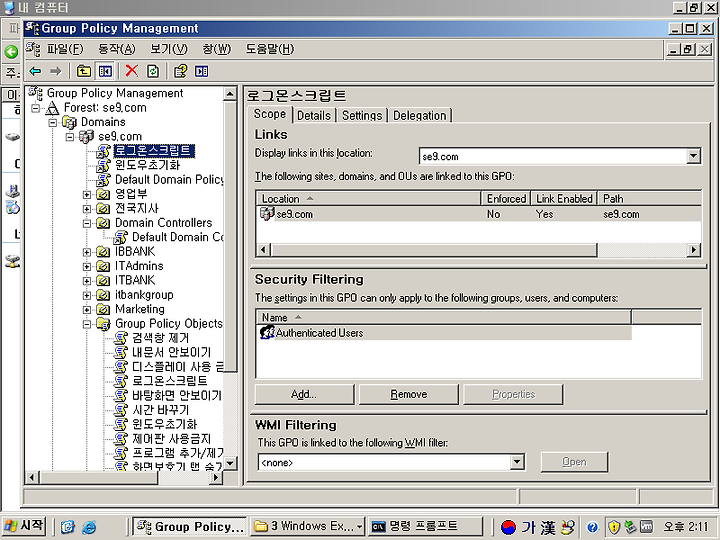Click the Help toolbar icon
Screen dimensions: 720x540
coord(180,71)
